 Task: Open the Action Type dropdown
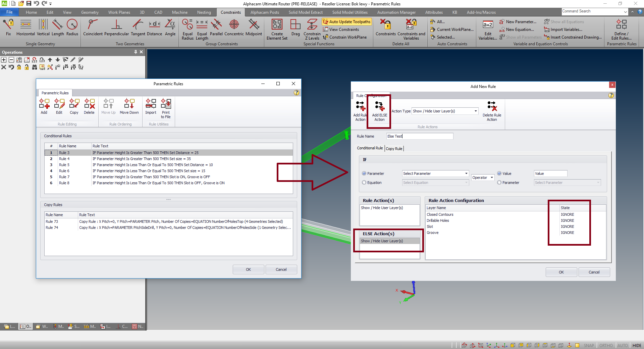[x=476, y=111]
